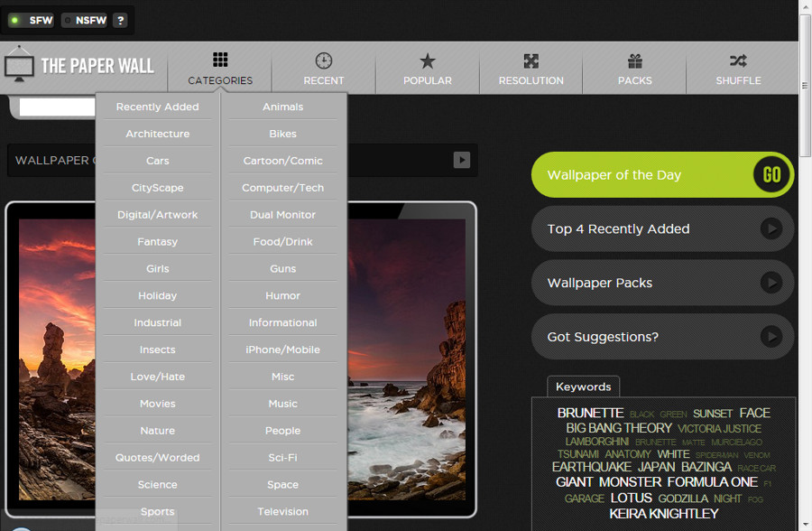
Task: Select the Sci-Fi category
Action: (x=282, y=457)
